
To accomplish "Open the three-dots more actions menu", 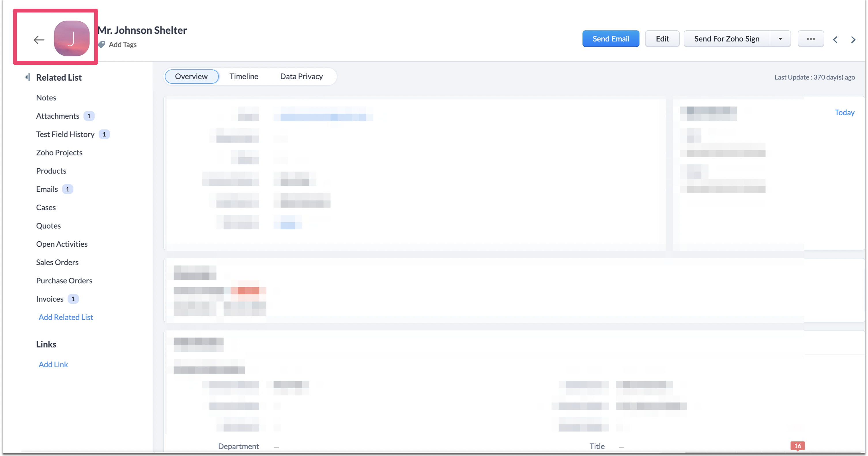I will pos(810,39).
